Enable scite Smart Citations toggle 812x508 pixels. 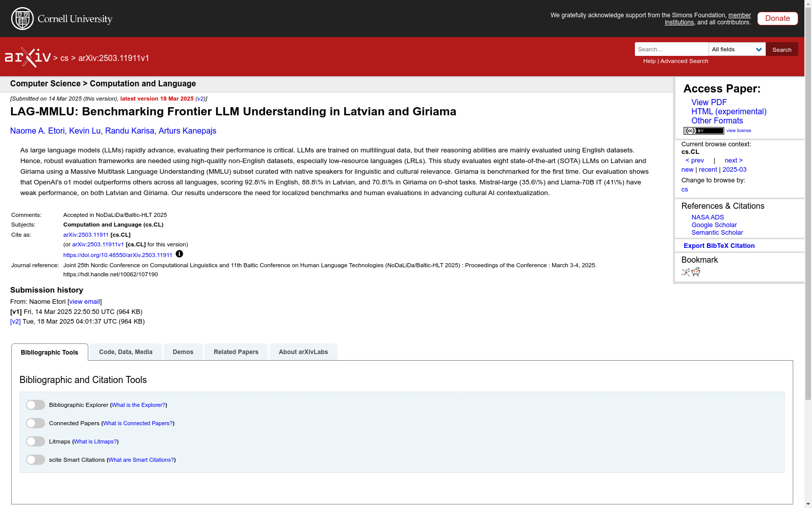(36, 460)
